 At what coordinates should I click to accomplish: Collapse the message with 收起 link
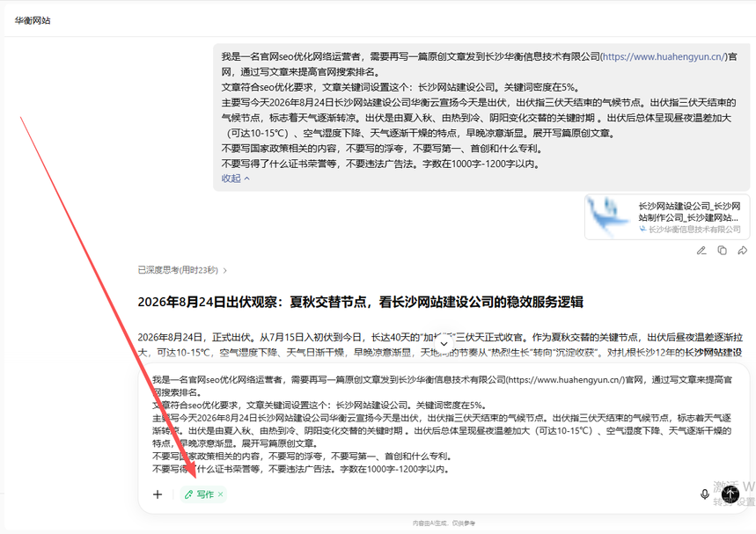235,179
